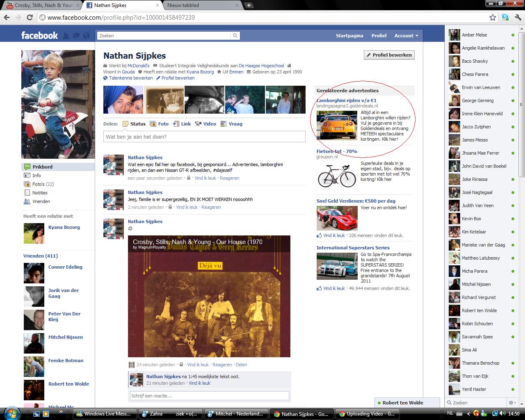The width and height of the screenshot is (525, 420).
Task: Click Schrijf een reactie comment field
Action: tap(210, 396)
